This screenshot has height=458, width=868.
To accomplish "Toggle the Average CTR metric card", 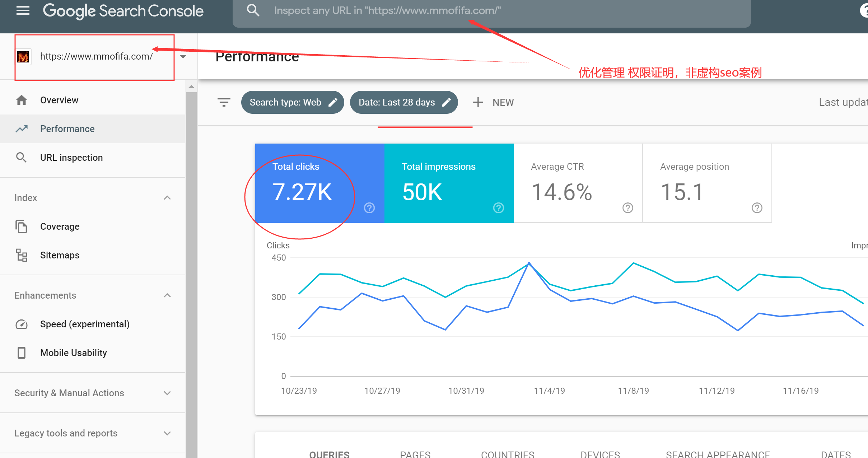I will (578, 183).
